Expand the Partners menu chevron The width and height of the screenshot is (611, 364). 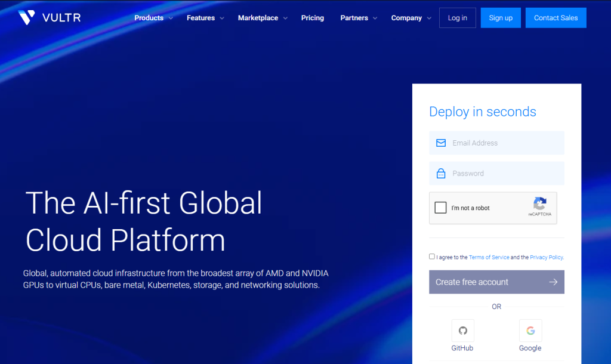pos(375,18)
